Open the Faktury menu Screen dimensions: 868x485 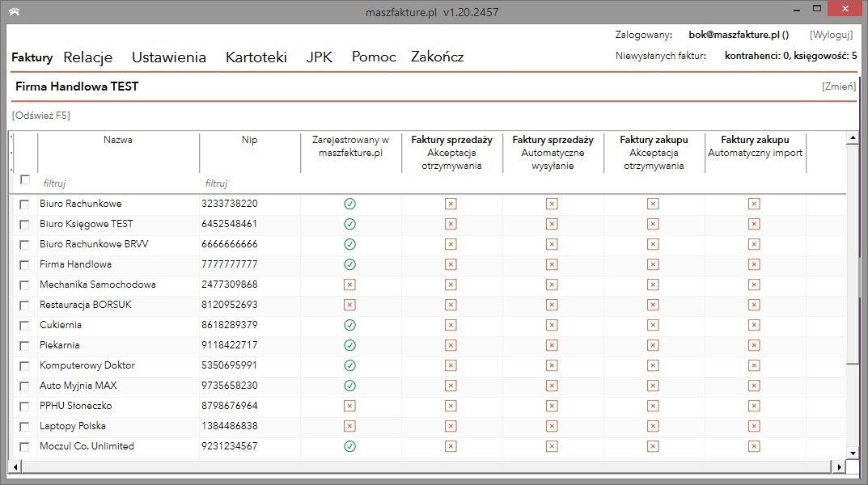(32, 57)
